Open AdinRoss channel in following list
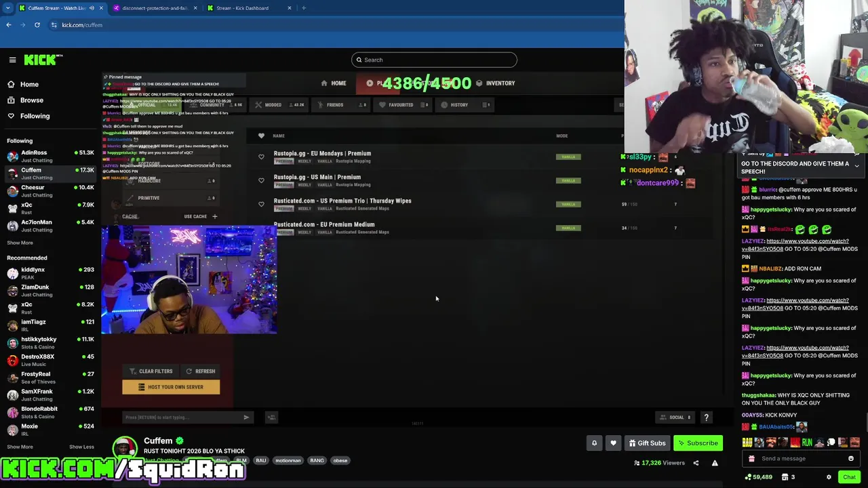The height and width of the screenshot is (488, 868). coord(49,157)
